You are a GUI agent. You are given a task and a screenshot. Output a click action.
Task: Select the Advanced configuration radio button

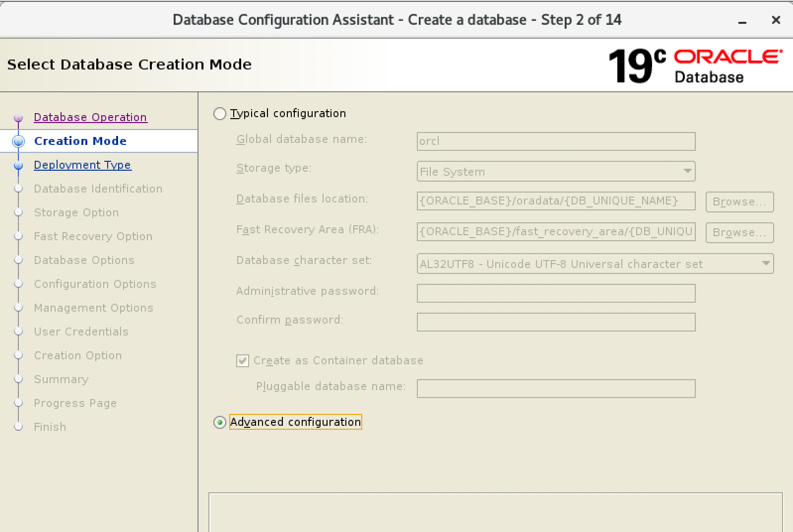click(220, 422)
